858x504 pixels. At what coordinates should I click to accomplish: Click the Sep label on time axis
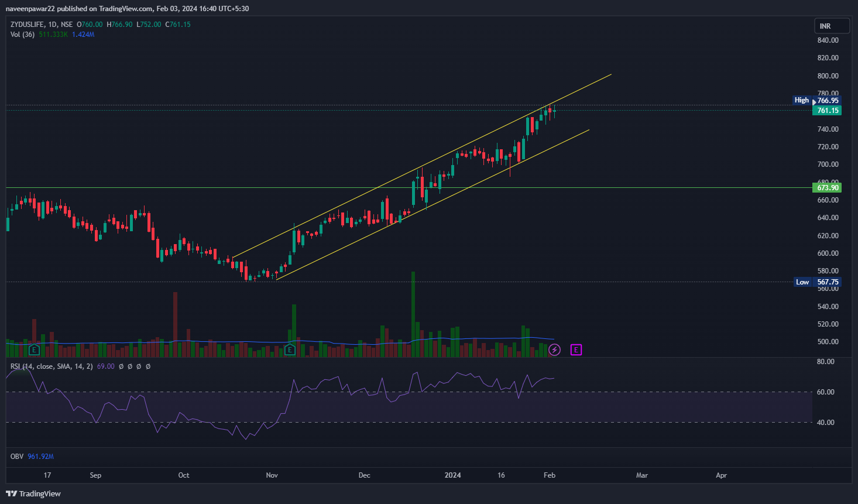click(95, 475)
